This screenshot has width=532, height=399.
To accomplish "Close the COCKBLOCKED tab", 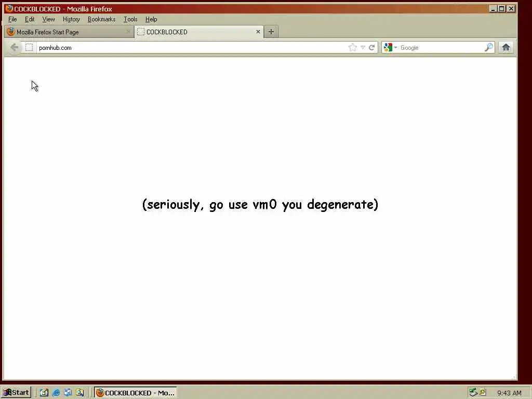I will [258, 32].
